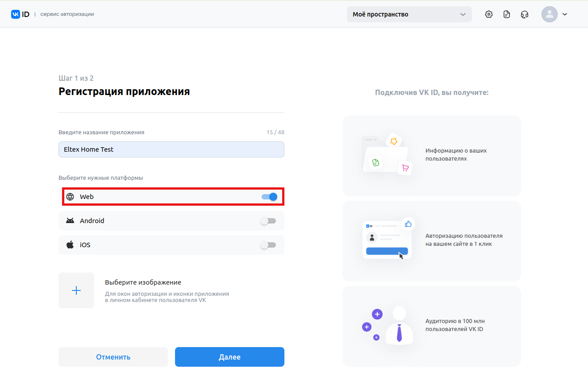Click the user profile avatar
The image size is (588, 381).
click(550, 14)
